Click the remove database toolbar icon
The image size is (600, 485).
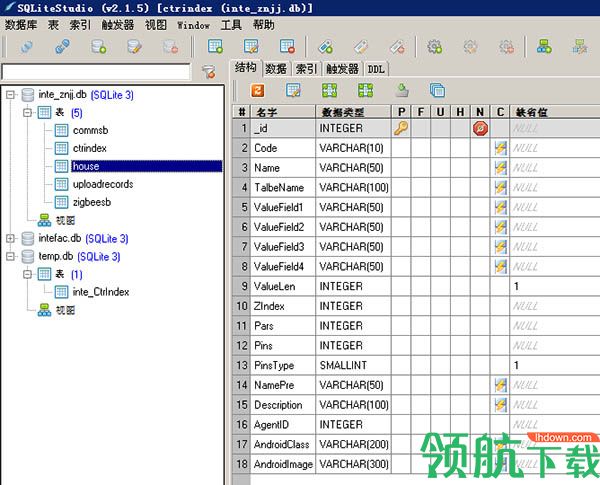point(170,47)
